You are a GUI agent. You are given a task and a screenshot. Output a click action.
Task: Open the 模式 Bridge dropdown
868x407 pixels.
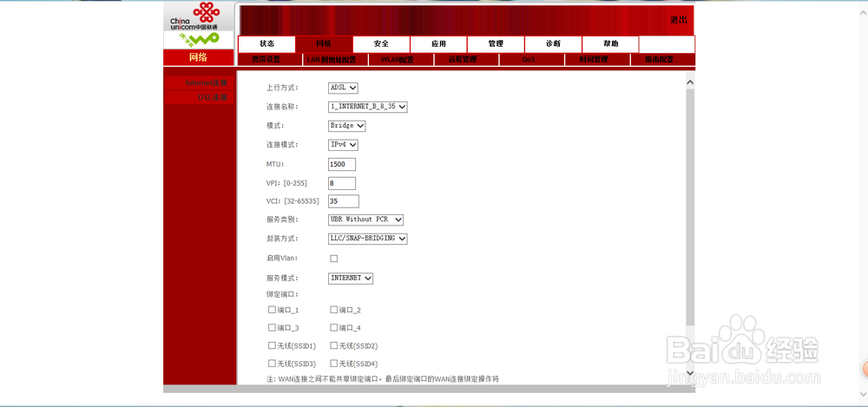click(346, 126)
